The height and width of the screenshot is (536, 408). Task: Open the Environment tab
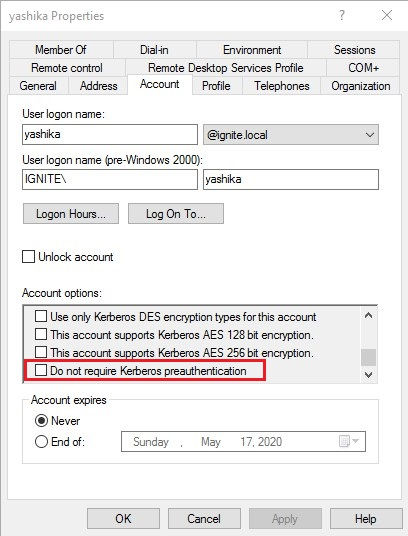click(x=252, y=50)
